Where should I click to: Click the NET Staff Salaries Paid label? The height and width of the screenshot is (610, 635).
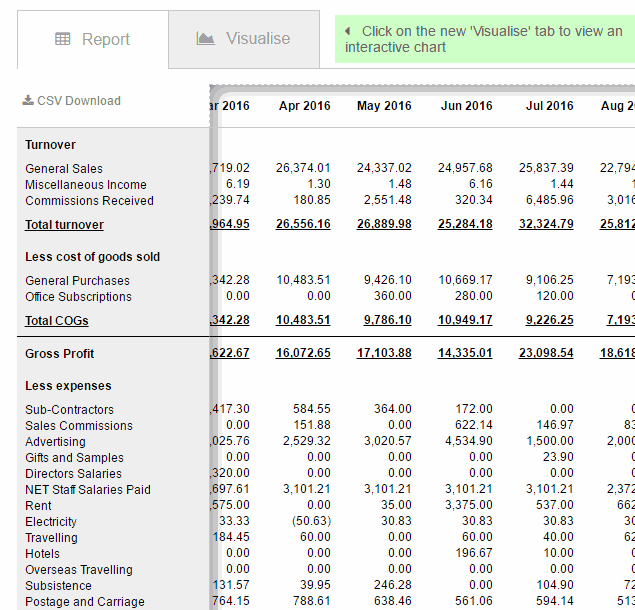tap(88, 490)
